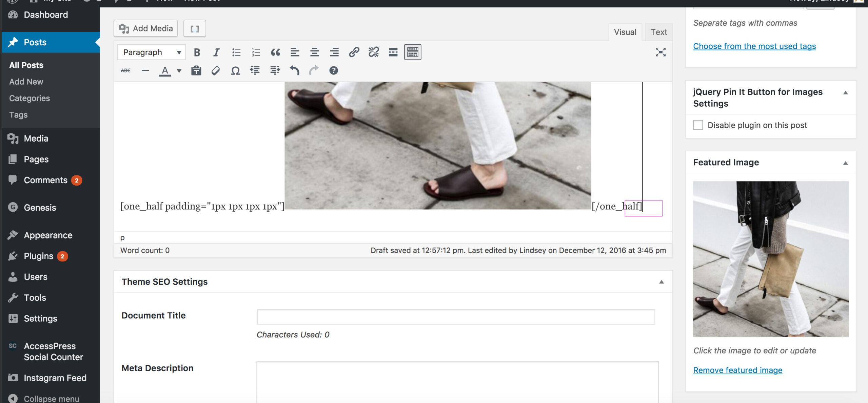
Task: Open Categories under Posts
Action: [x=29, y=98]
